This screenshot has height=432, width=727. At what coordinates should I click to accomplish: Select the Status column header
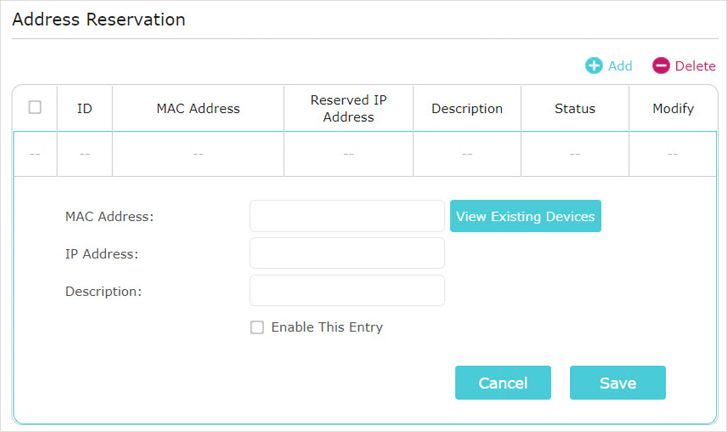coord(575,108)
